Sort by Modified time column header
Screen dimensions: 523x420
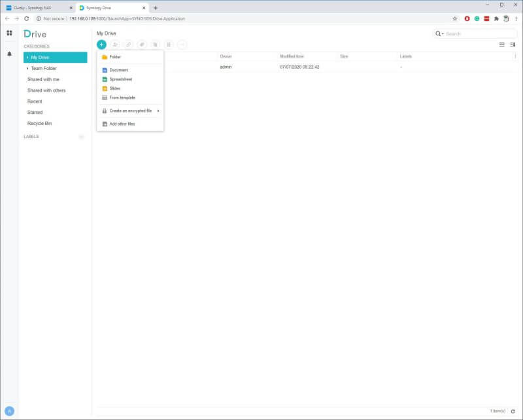coord(292,56)
